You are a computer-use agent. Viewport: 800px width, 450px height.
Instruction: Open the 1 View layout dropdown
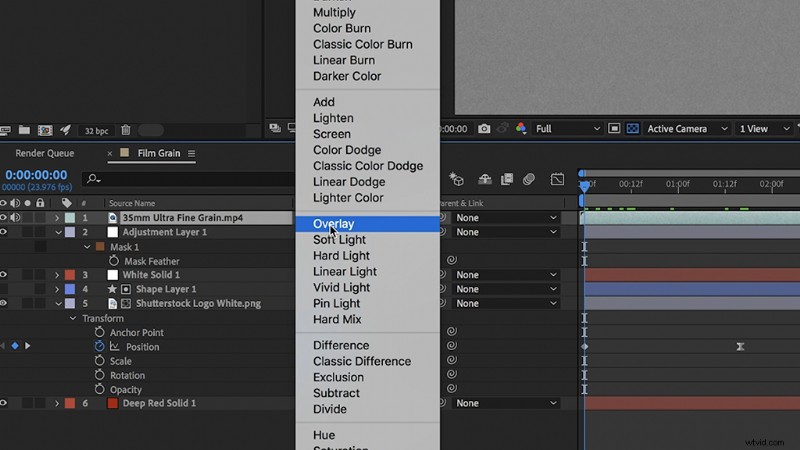click(x=765, y=129)
